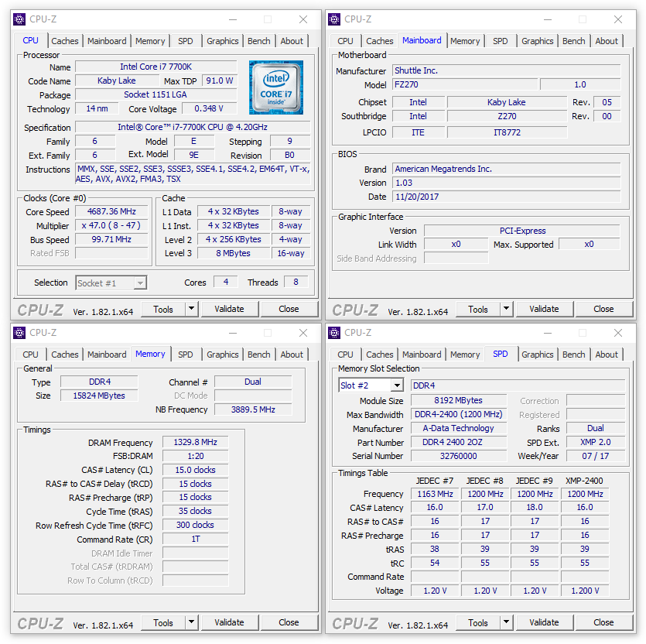Image resolution: width=646 pixels, height=644 pixels.
Task: Click the Multiplier value x 47.0 ( 8 - 47 )
Action: click(x=111, y=225)
